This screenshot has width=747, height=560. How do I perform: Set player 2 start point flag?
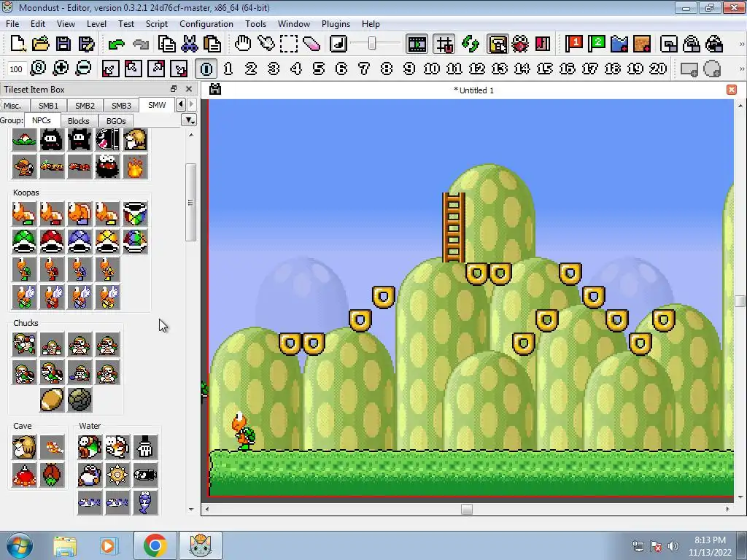597,44
